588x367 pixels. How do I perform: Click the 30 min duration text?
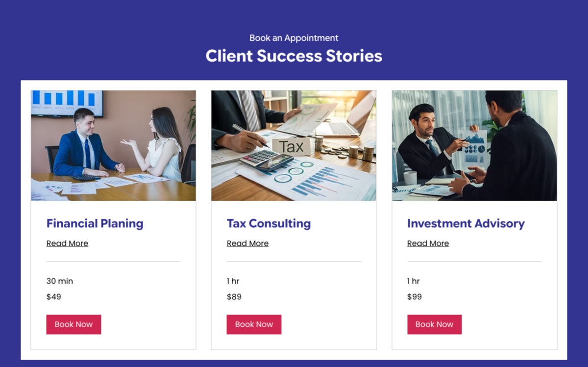click(x=60, y=281)
